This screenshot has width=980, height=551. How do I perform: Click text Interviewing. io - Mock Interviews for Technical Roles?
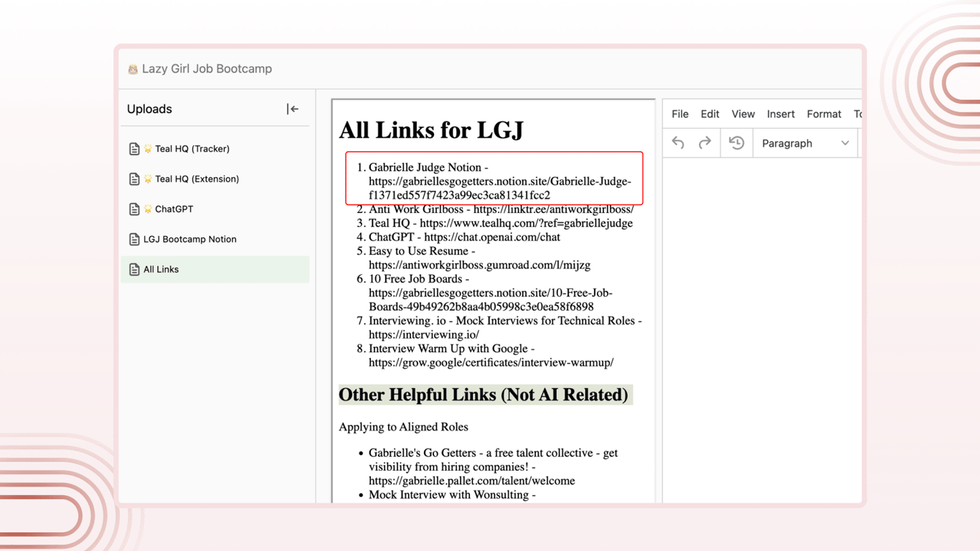[501, 321]
